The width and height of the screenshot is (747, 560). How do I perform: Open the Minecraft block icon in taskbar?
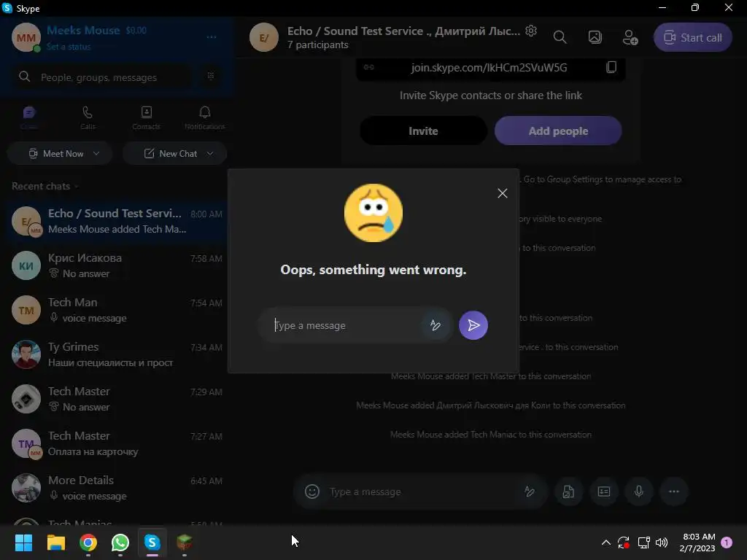tap(185, 542)
